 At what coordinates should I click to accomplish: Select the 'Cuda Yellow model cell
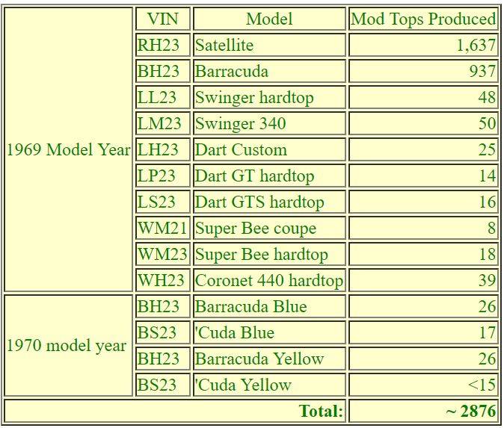click(269, 385)
